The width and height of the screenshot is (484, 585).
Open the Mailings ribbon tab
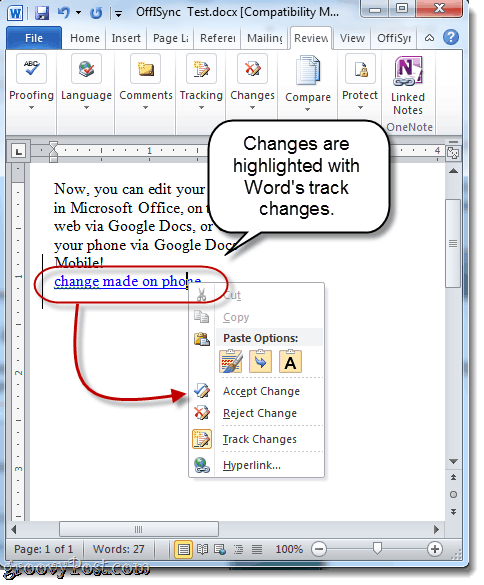(265, 38)
